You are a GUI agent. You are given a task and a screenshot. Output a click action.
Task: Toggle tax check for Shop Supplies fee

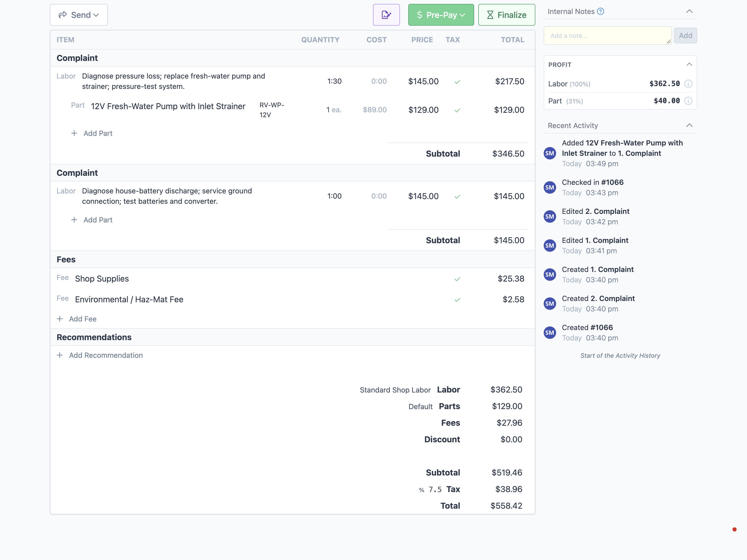(457, 279)
